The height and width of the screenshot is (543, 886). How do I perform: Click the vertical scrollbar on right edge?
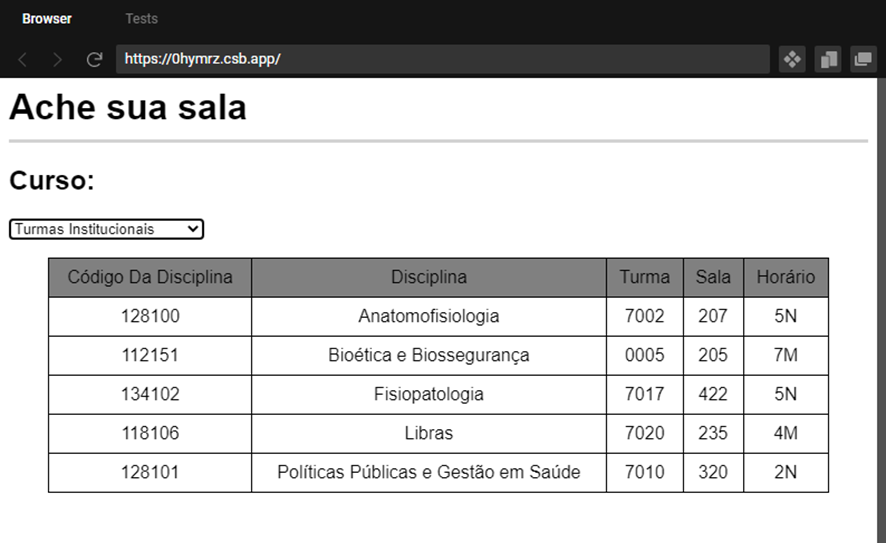tap(881, 310)
